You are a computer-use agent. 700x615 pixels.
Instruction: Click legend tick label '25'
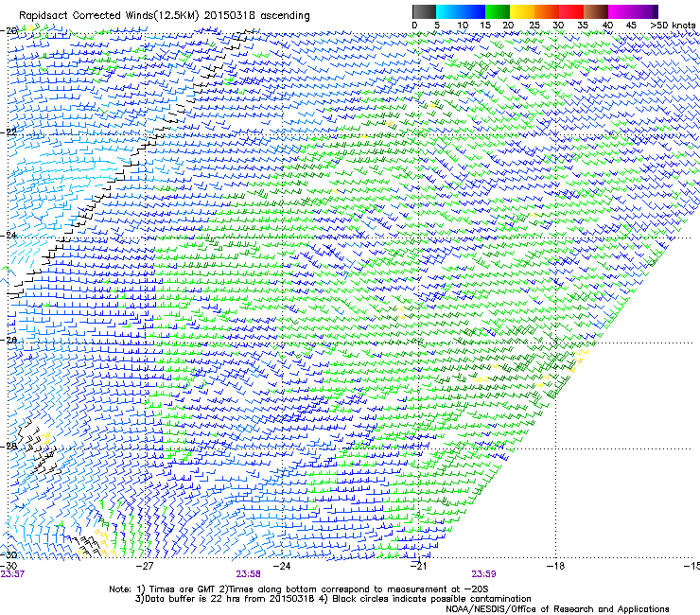(x=534, y=26)
